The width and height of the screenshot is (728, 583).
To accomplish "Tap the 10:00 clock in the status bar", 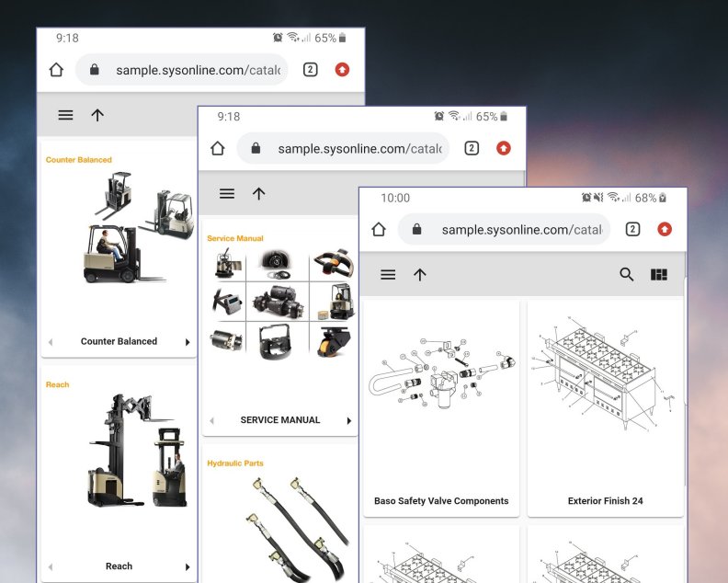I will point(395,198).
